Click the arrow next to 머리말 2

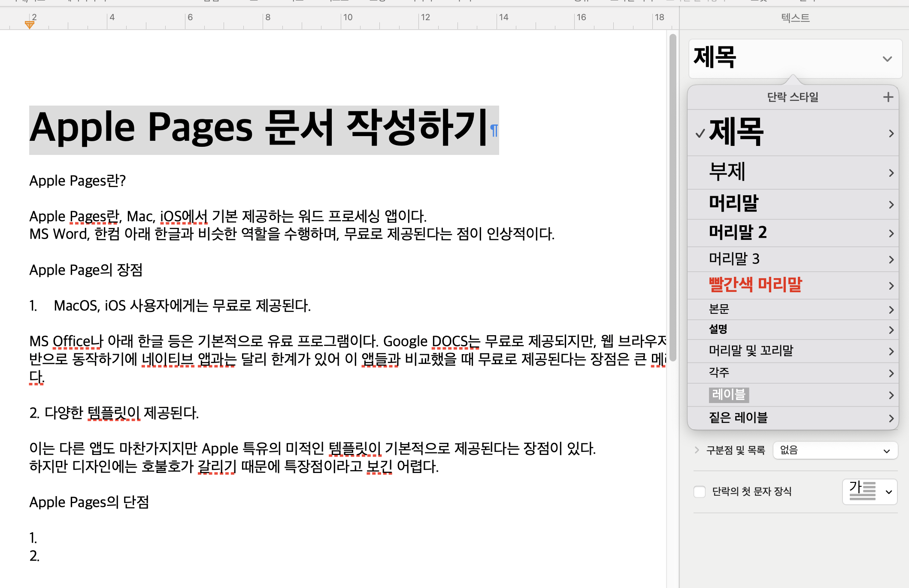tap(891, 233)
